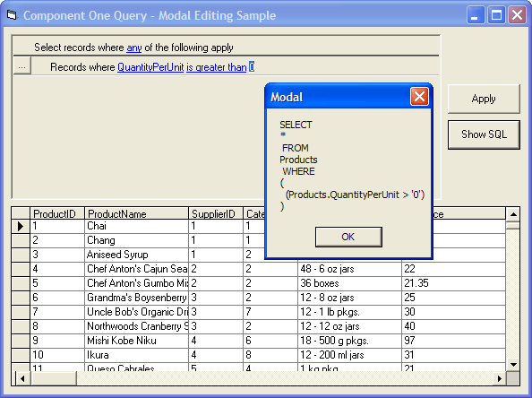Click the '36 boxes' cell
Viewport: 532px width, 398px height.
(x=349, y=283)
